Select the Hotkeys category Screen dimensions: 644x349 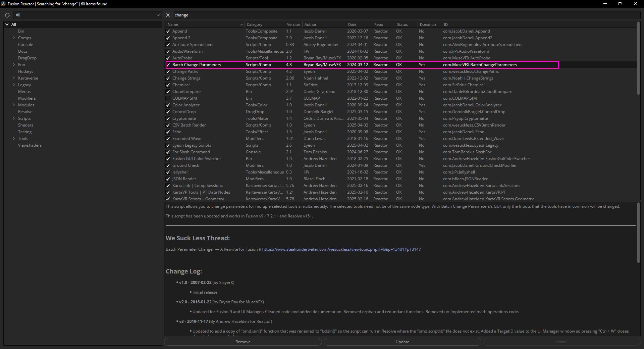[x=25, y=71]
